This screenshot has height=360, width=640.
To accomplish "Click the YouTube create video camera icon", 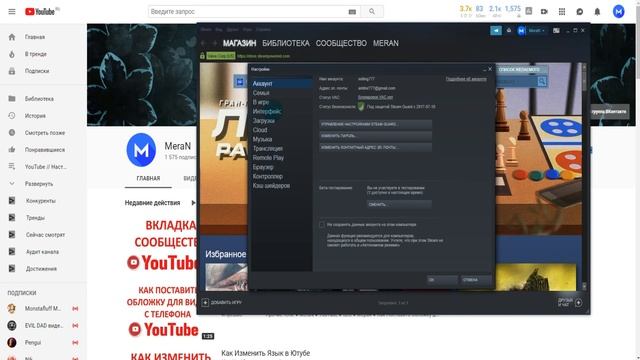I will (x=544, y=11).
